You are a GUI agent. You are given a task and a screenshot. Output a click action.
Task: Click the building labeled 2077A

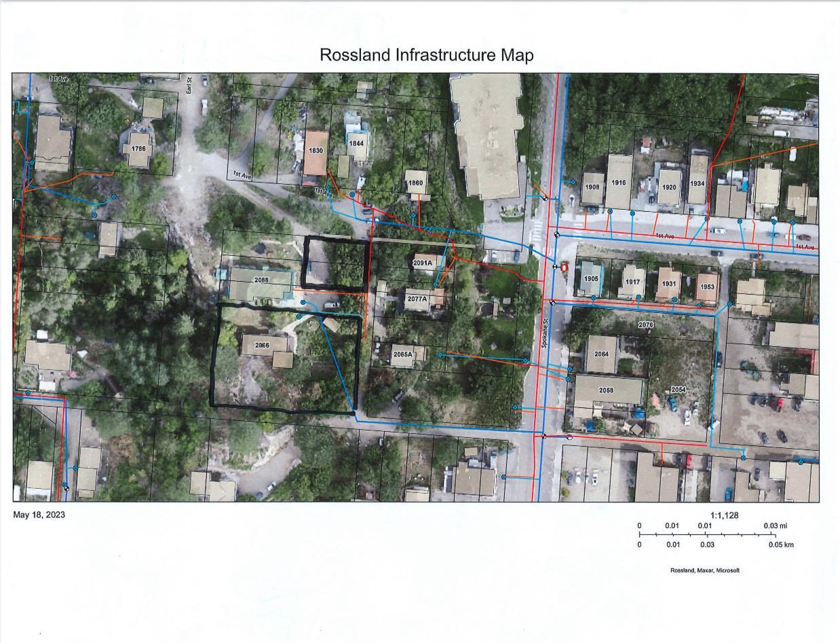417,299
